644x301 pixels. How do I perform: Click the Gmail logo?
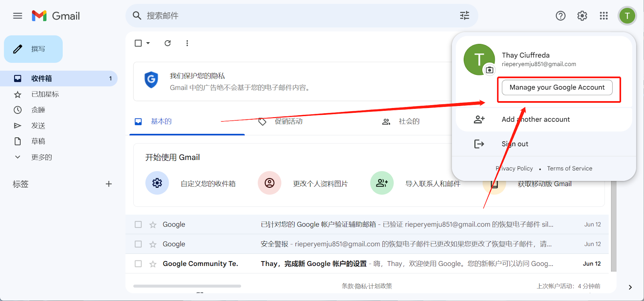click(x=56, y=16)
